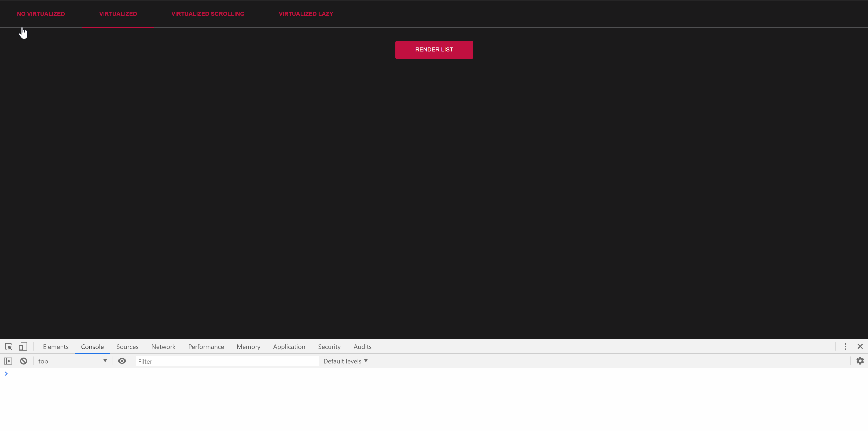Toggle the eye filter icon in console
The height and width of the screenshot is (431, 868).
pos(121,361)
